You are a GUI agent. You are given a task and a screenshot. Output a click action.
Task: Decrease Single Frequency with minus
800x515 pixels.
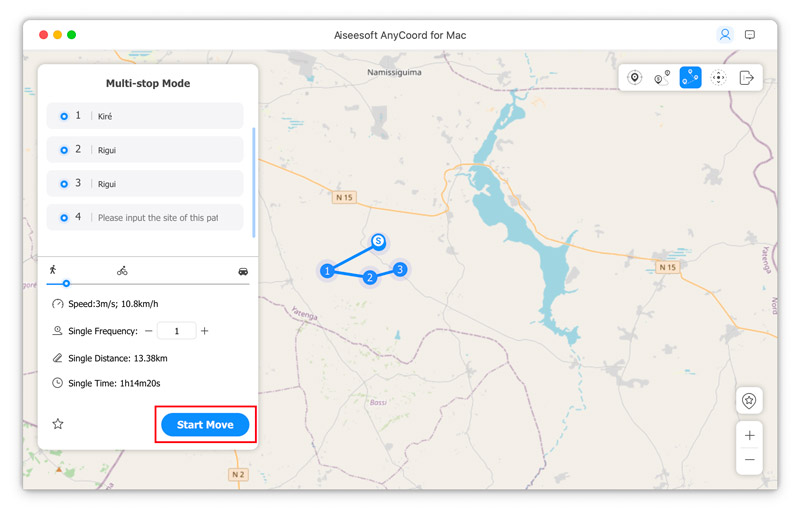point(148,331)
